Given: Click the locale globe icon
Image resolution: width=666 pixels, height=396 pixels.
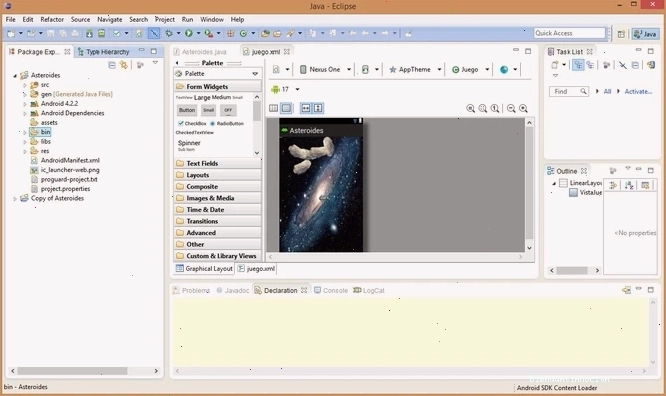Looking at the screenshot, I should (x=504, y=70).
